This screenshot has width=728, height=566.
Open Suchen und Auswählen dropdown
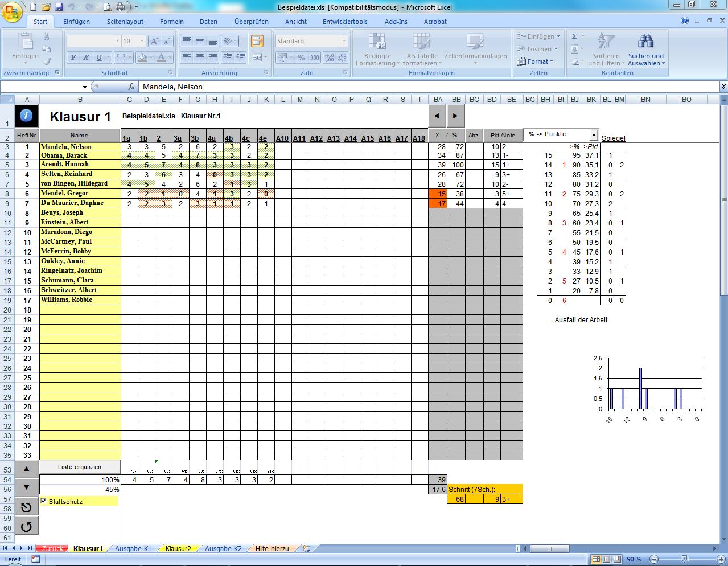coord(645,50)
